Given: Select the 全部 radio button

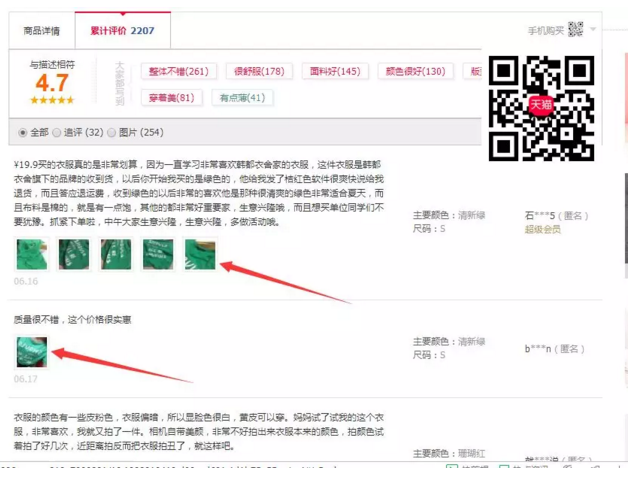Looking at the screenshot, I should point(22,133).
